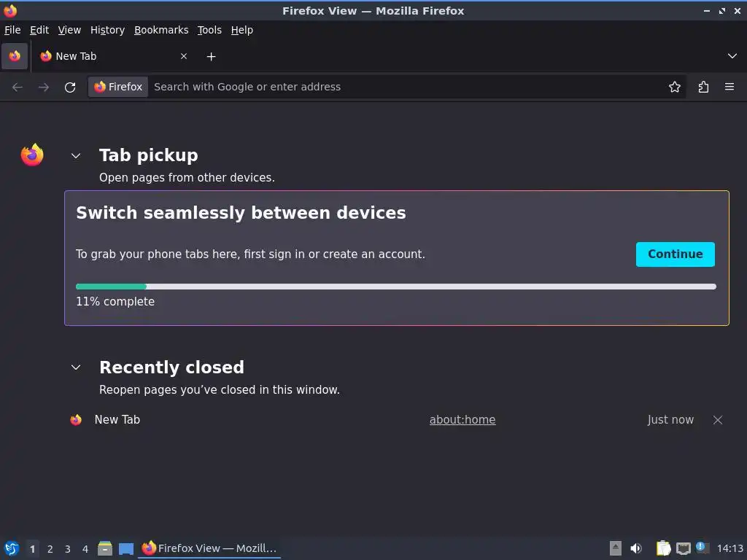This screenshot has width=747, height=560.
Task: Dismiss the New Tab recently closed item
Action: (718, 419)
